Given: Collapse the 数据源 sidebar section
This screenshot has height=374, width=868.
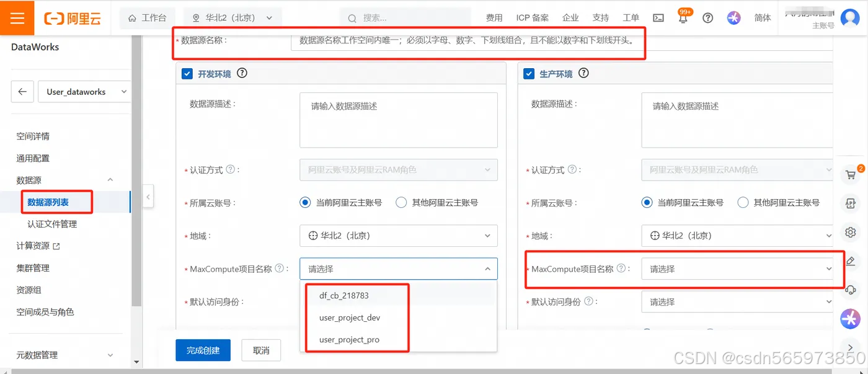Looking at the screenshot, I should click(x=110, y=180).
